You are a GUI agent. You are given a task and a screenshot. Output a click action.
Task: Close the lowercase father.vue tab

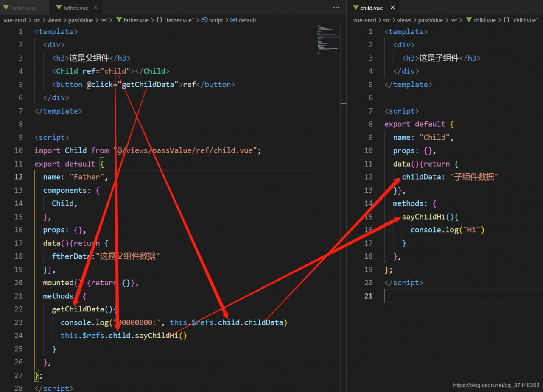click(96, 8)
